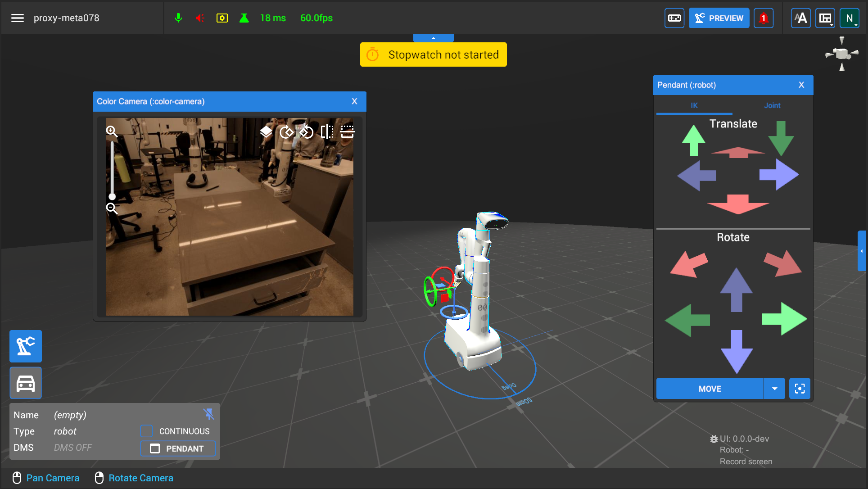Click the light purple rotate down arrow
This screenshot has width=868, height=489.
pos(737,352)
